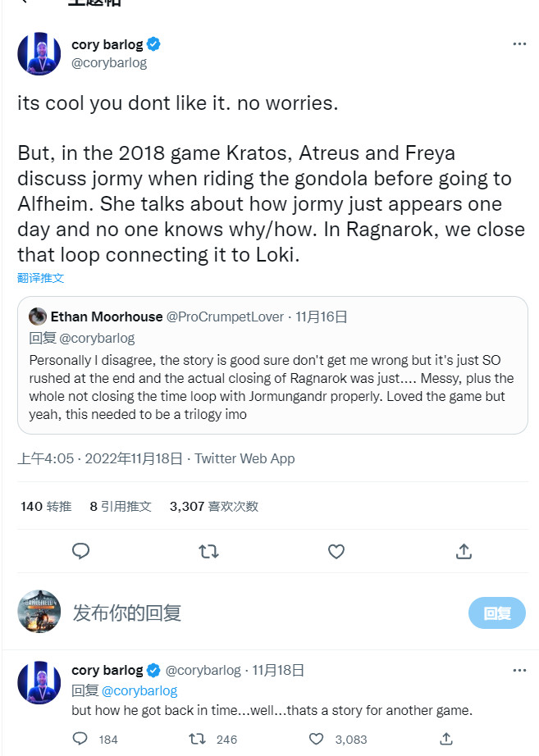Open the more options menu on follow-up tweet
Viewport: 539px width, 756px height.
519,671
